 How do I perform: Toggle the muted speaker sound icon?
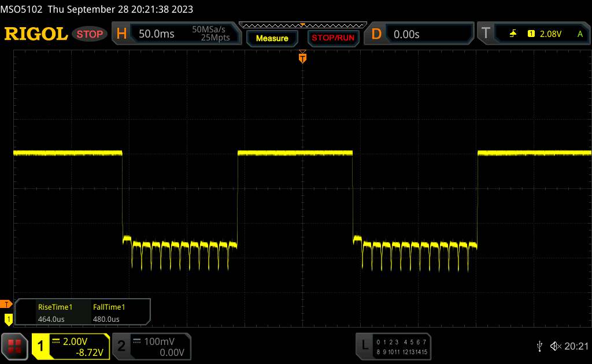click(556, 346)
